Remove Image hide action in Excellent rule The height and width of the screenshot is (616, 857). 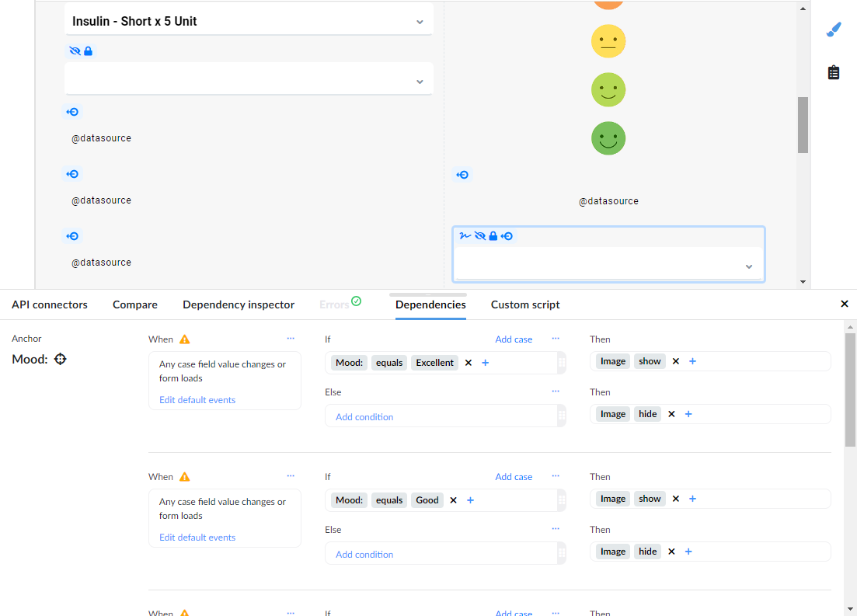pos(672,414)
